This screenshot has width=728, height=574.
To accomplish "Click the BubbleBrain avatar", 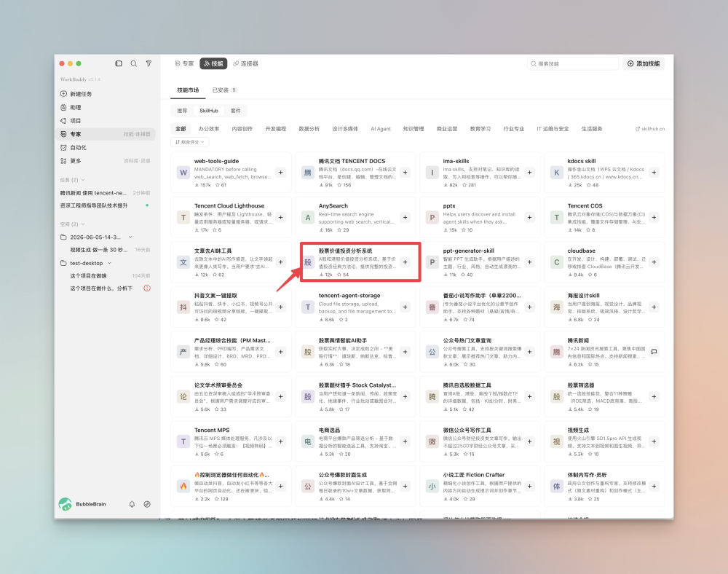I will pos(65,504).
